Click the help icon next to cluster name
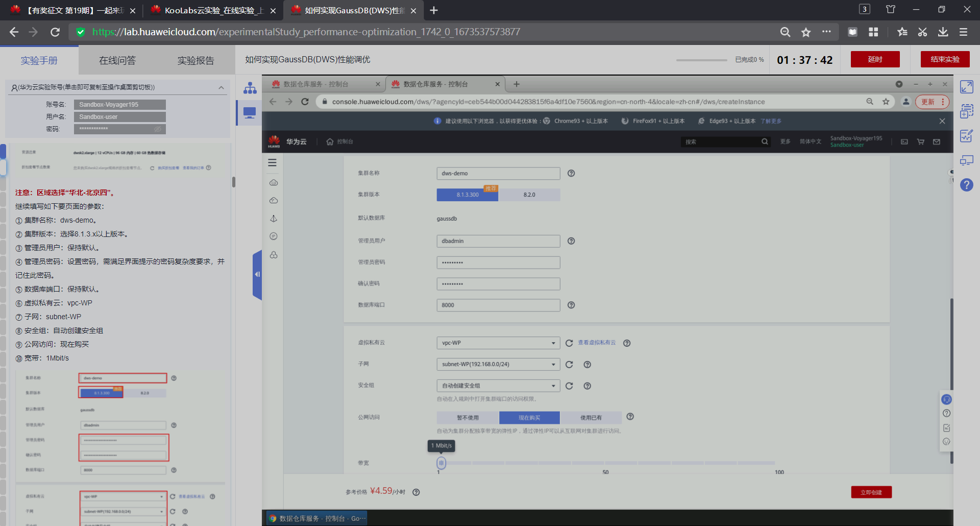The height and width of the screenshot is (526, 980). coord(571,173)
